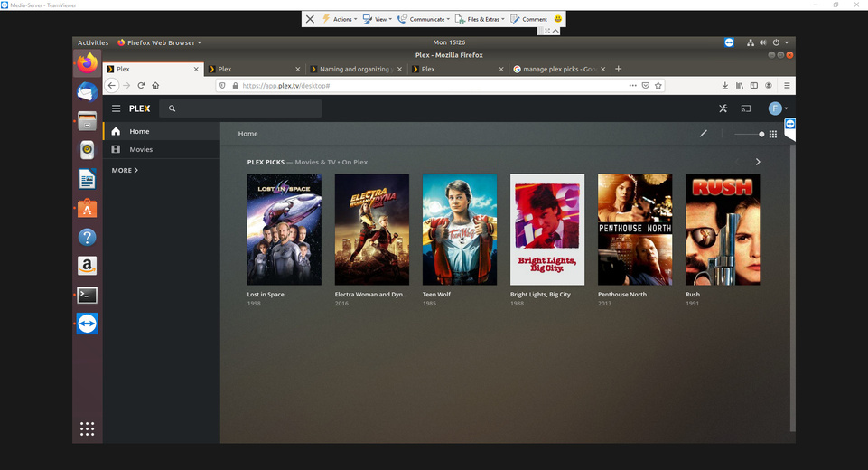
Task: Switch to second Plex tab
Action: click(x=254, y=69)
